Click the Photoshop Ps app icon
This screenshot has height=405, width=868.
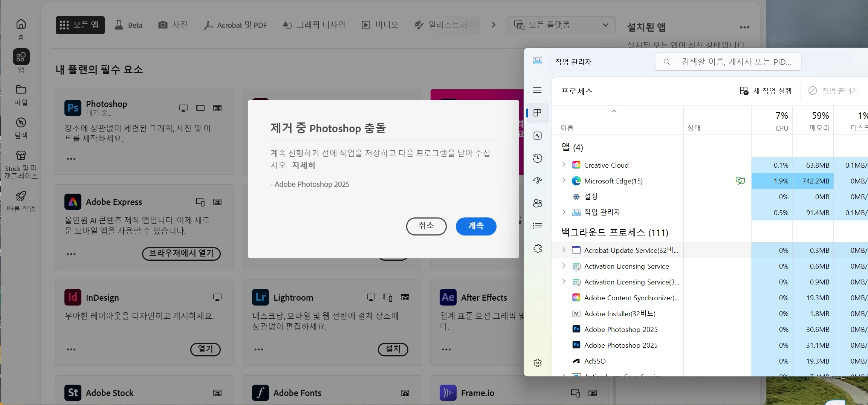(73, 108)
